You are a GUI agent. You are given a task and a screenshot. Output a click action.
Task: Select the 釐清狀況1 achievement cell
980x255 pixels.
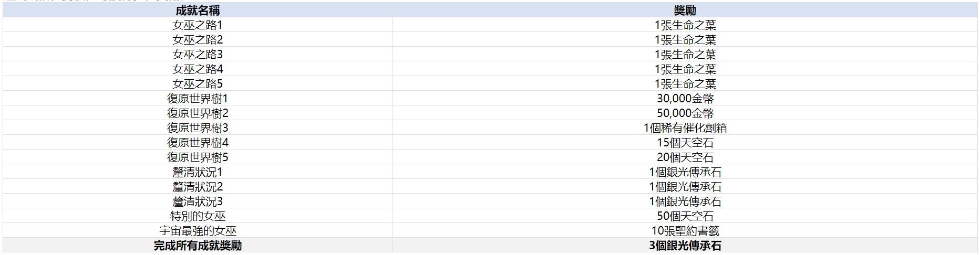tap(198, 172)
